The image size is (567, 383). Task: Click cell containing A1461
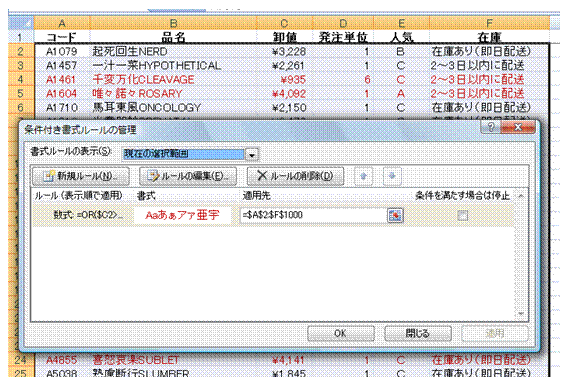62,80
